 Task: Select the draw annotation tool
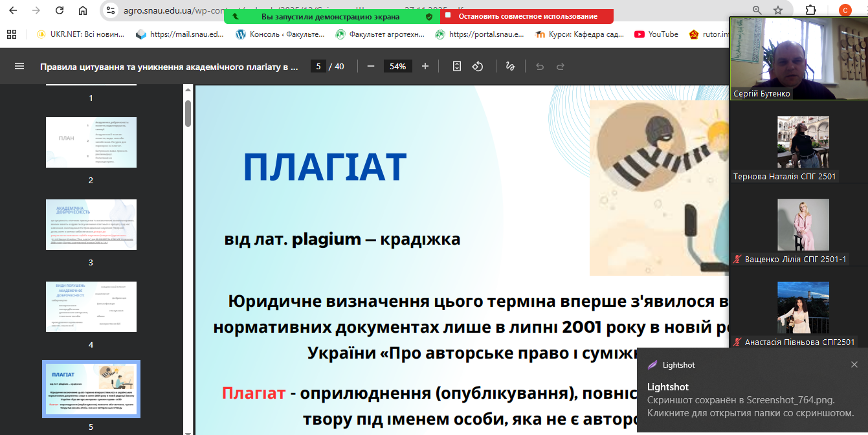click(x=510, y=66)
